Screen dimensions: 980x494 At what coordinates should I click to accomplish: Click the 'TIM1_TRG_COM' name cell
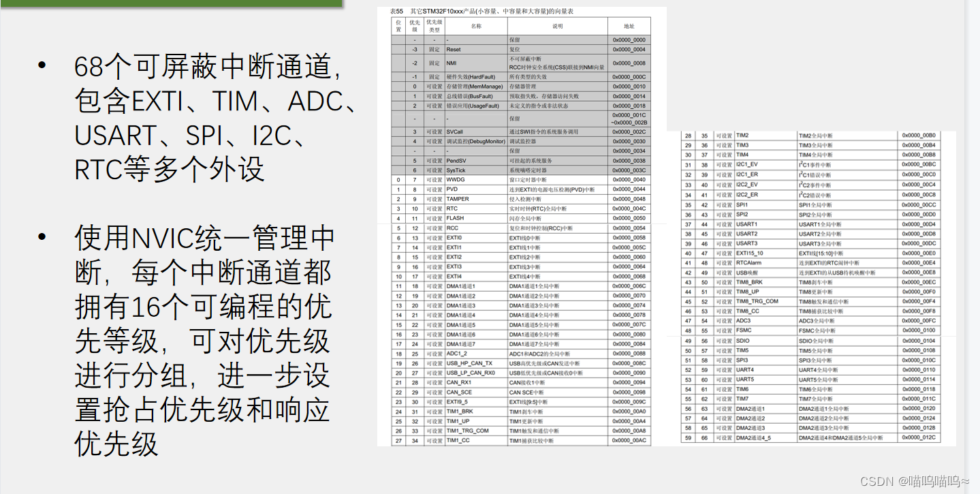pyautogui.click(x=476, y=431)
